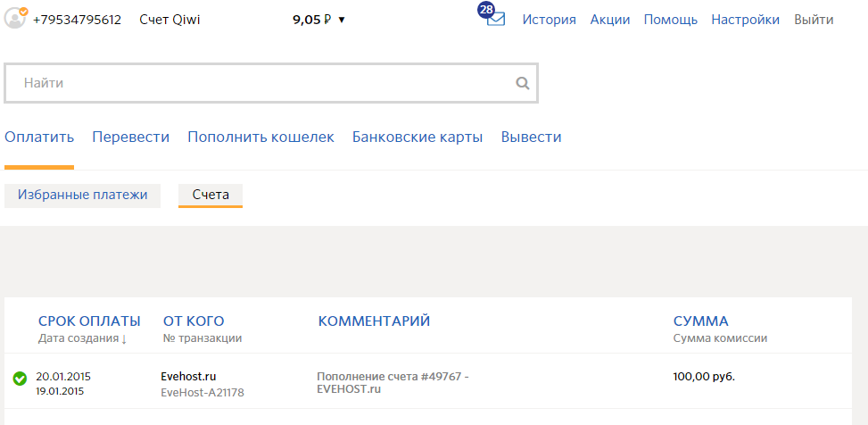Switch to the Перевести tab
868x425 pixels.
[x=130, y=137]
